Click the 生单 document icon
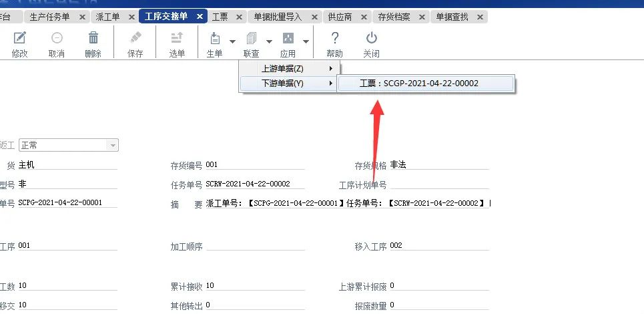644x314 pixels. pyautogui.click(x=215, y=39)
